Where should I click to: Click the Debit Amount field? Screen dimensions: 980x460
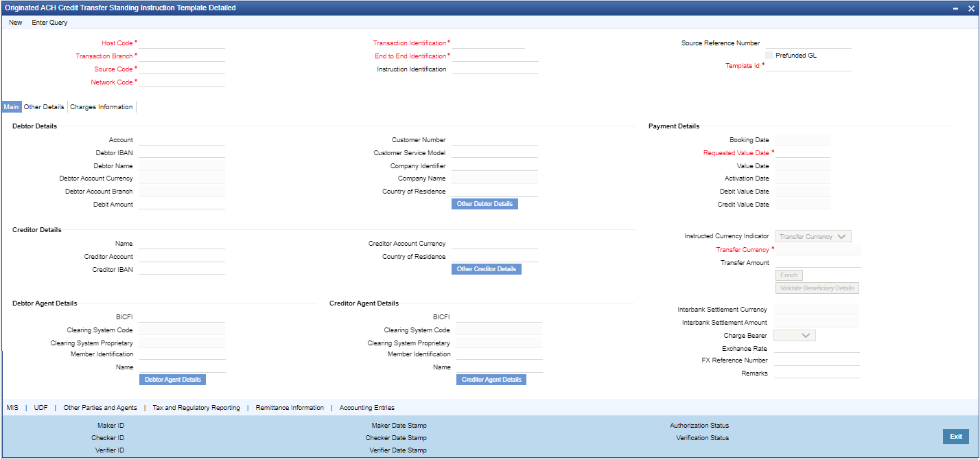pos(182,205)
